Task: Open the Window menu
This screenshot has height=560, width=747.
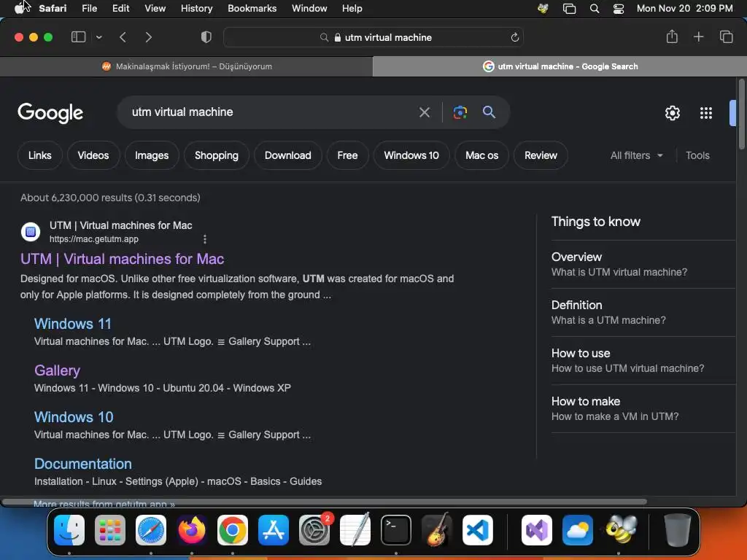Action: (x=309, y=8)
